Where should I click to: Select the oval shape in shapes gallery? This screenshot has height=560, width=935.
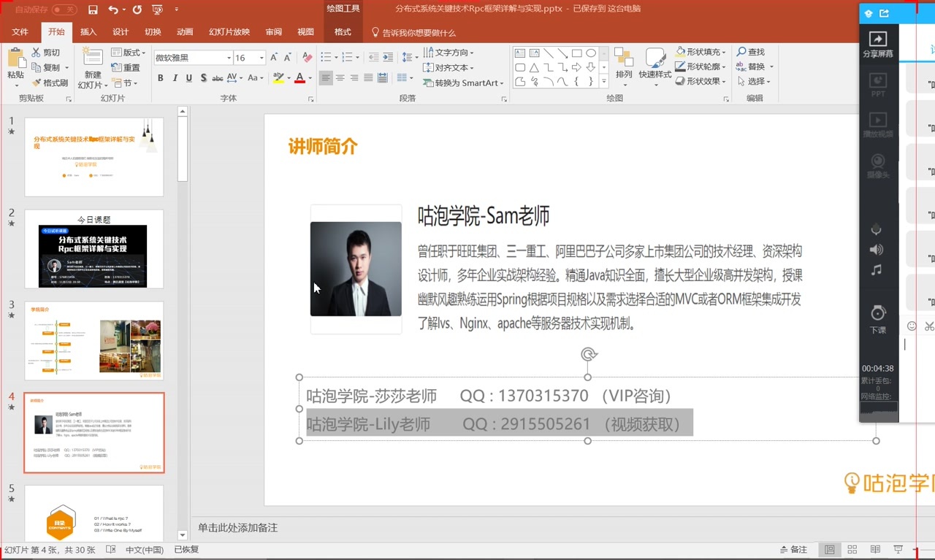tap(590, 53)
